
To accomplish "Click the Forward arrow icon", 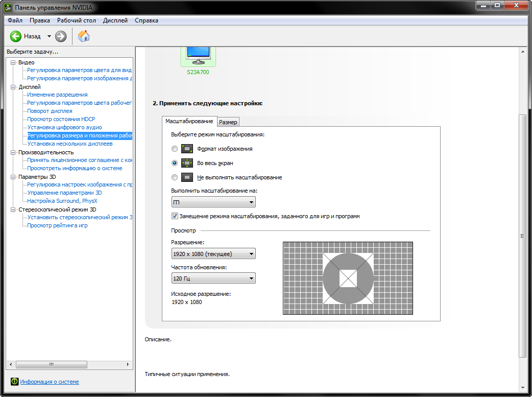I will pyautogui.click(x=61, y=36).
